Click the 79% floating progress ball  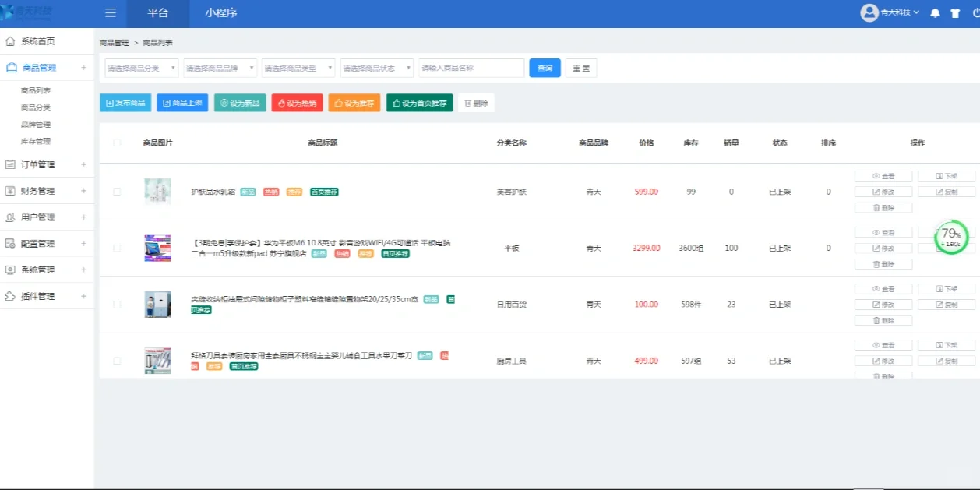(x=951, y=237)
